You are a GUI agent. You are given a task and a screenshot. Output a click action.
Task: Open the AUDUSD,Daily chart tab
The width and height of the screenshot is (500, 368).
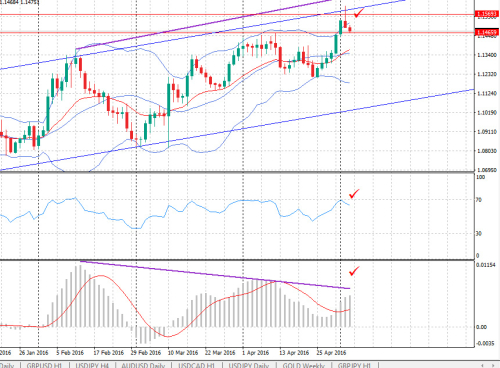[143, 365]
